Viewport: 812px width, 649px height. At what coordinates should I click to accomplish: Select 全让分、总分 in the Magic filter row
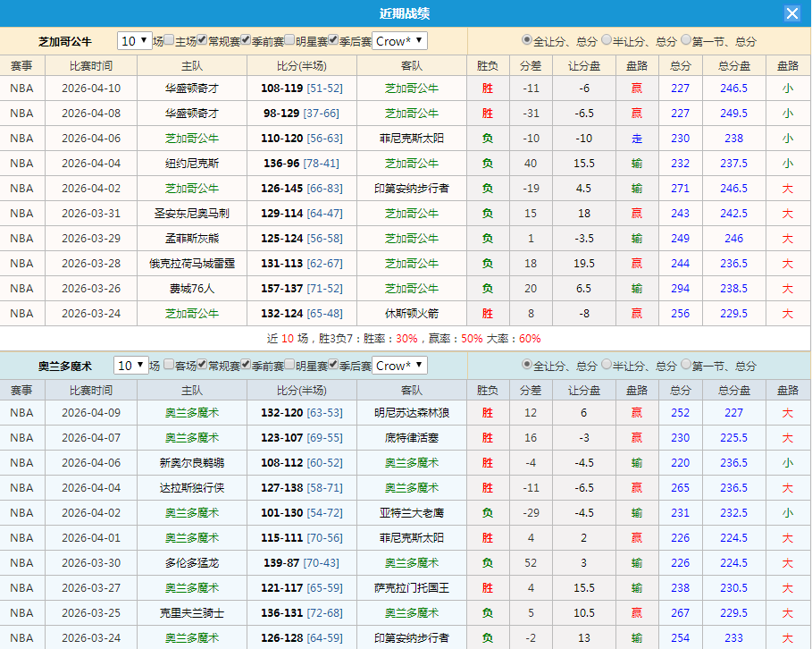526,365
